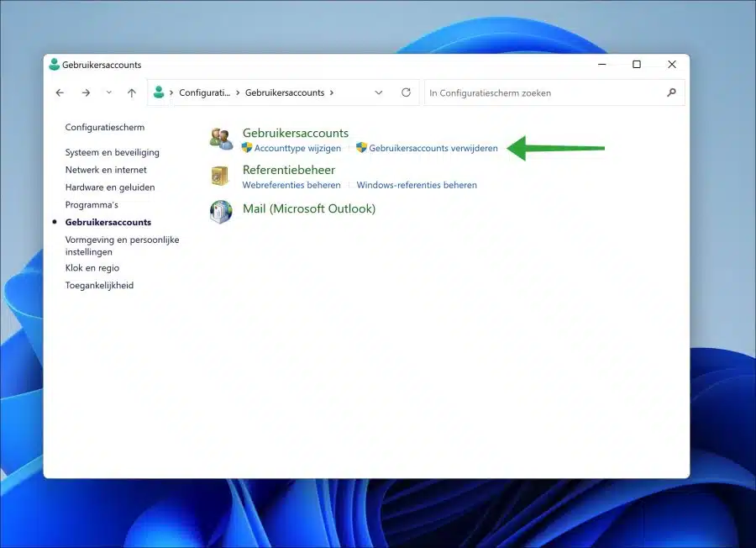The width and height of the screenshot is (756, 548).
Task: Open Toegankelijkheid category
Action: [99, 286]
